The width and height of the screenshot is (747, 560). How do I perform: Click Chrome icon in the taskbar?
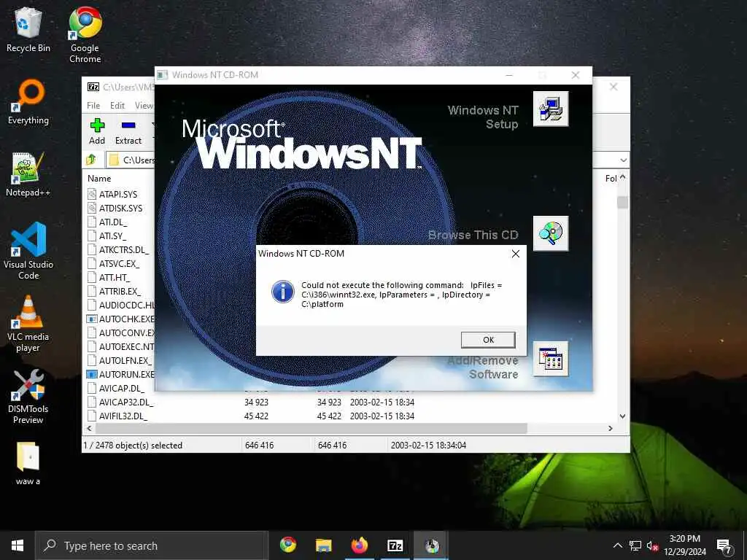pos(287,545)
